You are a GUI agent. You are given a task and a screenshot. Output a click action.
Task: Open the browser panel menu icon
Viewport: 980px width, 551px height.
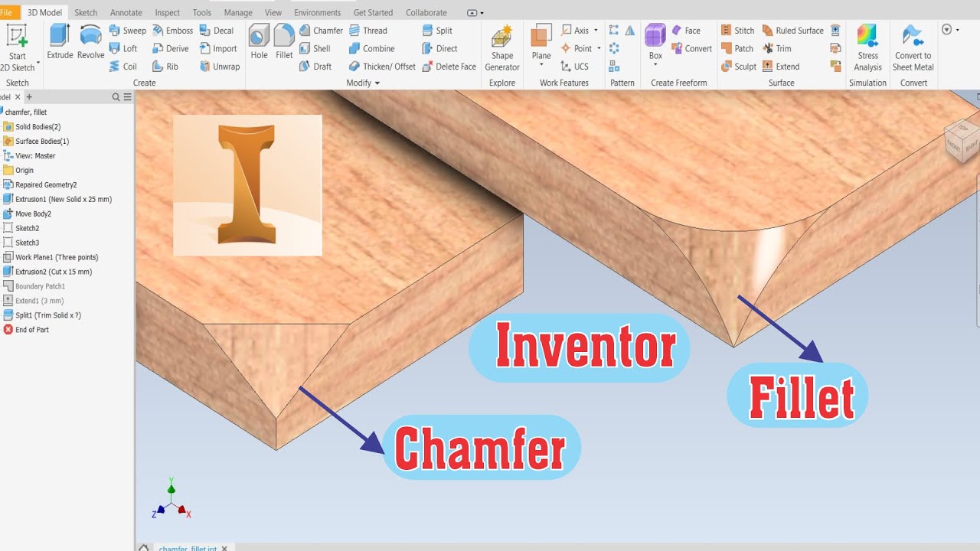point(127,97)
